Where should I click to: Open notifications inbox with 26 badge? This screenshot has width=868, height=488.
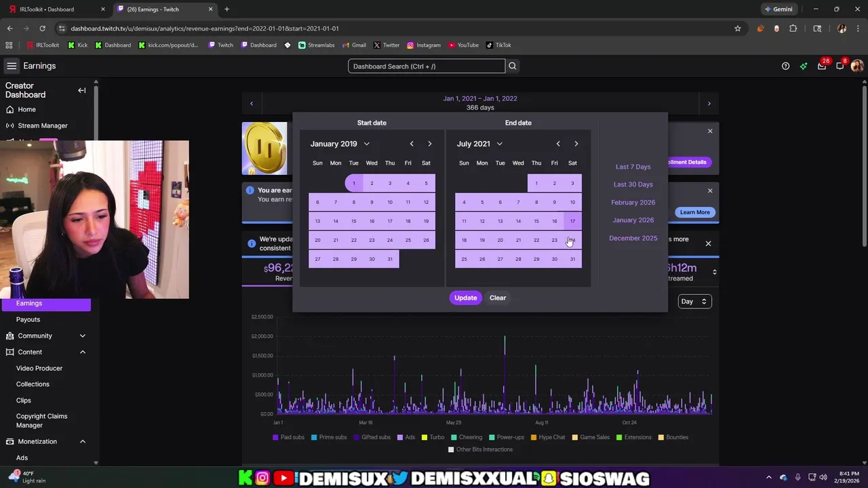pyautogui.click(x=822, y=66)
